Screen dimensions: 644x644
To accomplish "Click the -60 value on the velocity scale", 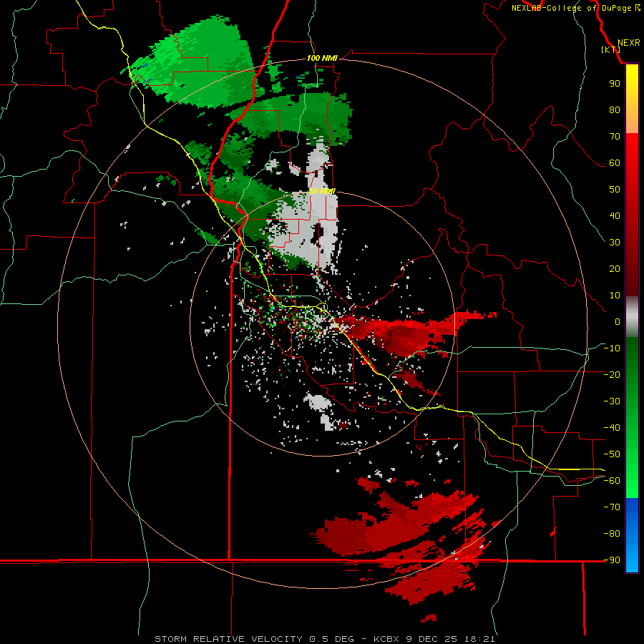I will pos(612,481).
